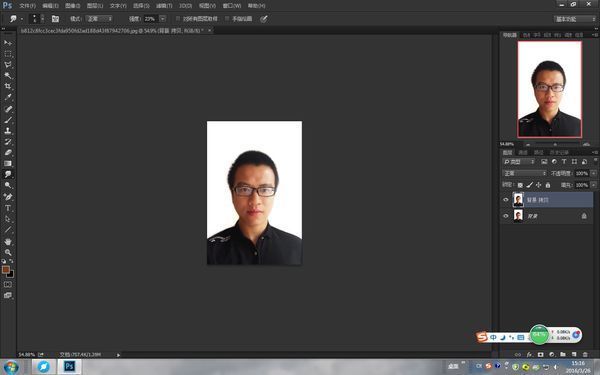The height and width of the screenshot is (375, 600).
Task: Switch to the 通道 channels tab
Action: [523, 152]
